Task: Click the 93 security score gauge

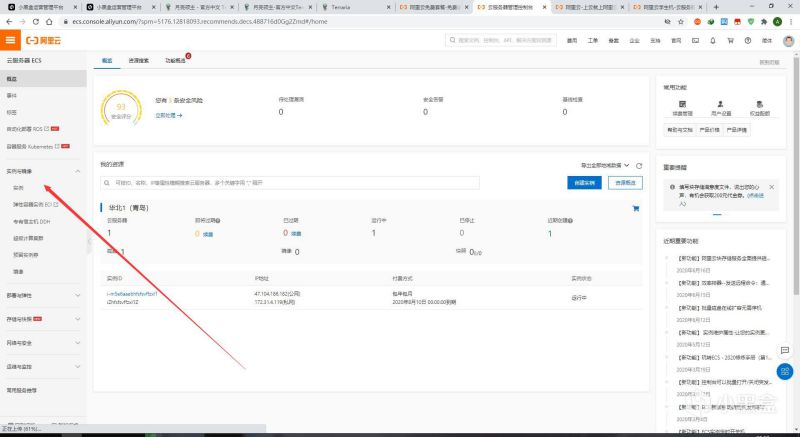Action: (x=121, y=109)
